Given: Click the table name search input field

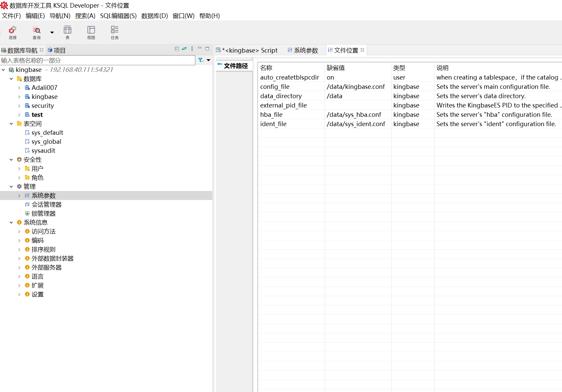Looking at the screenshot, I should tap(97, 60).
